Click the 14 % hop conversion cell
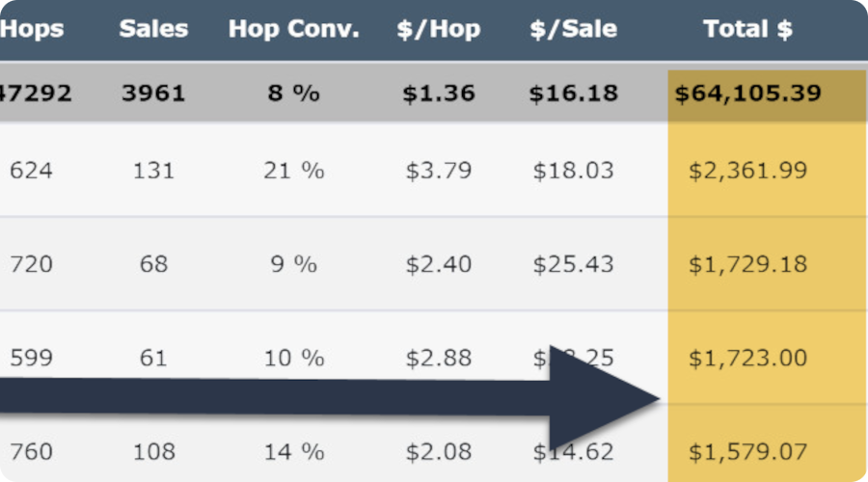Screen dimensions: 868x482 click(x=293, y=450)
